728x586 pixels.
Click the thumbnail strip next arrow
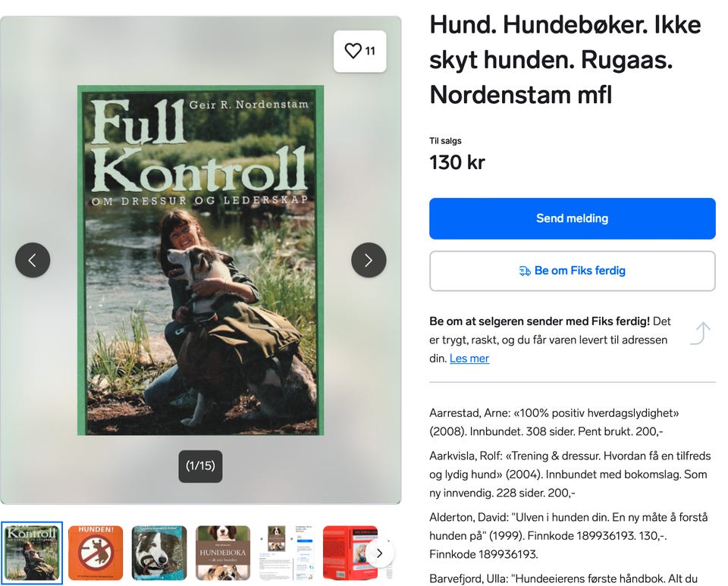380,553
